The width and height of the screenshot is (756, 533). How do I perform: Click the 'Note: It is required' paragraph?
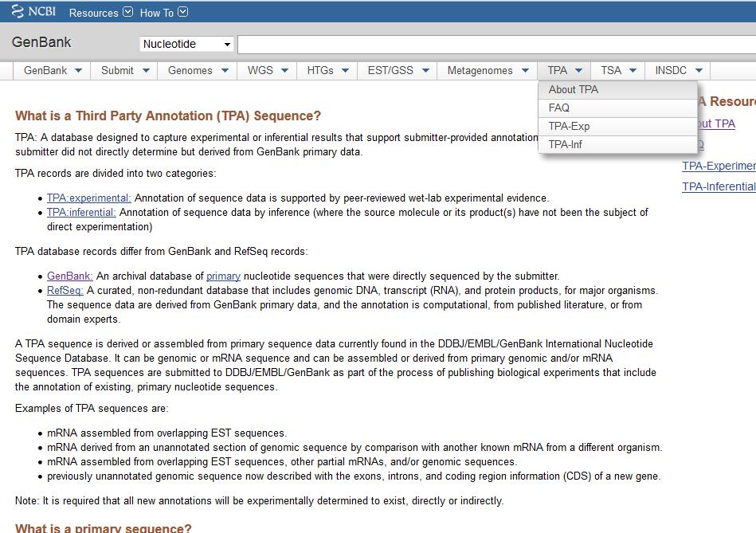[x=260, y=501]
